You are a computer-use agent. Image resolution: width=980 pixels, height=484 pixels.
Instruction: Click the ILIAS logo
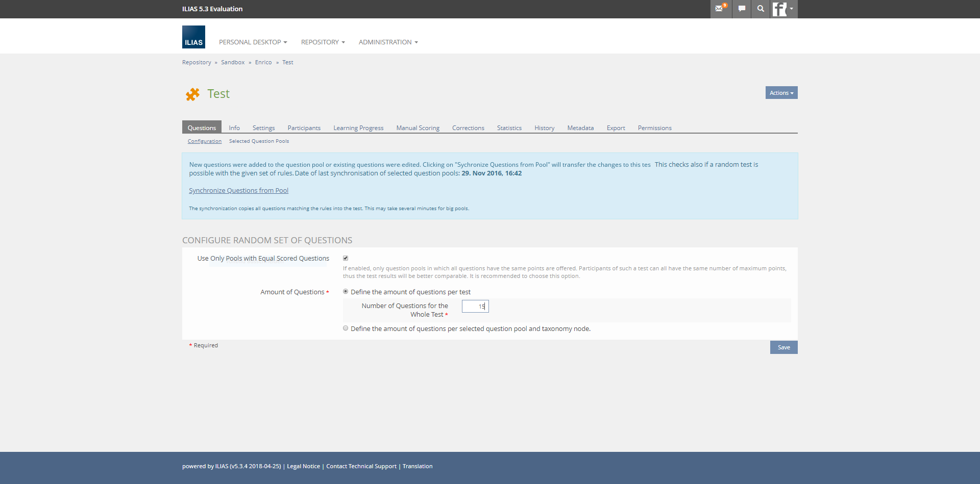pyautogui.click(x=193, y=37)
